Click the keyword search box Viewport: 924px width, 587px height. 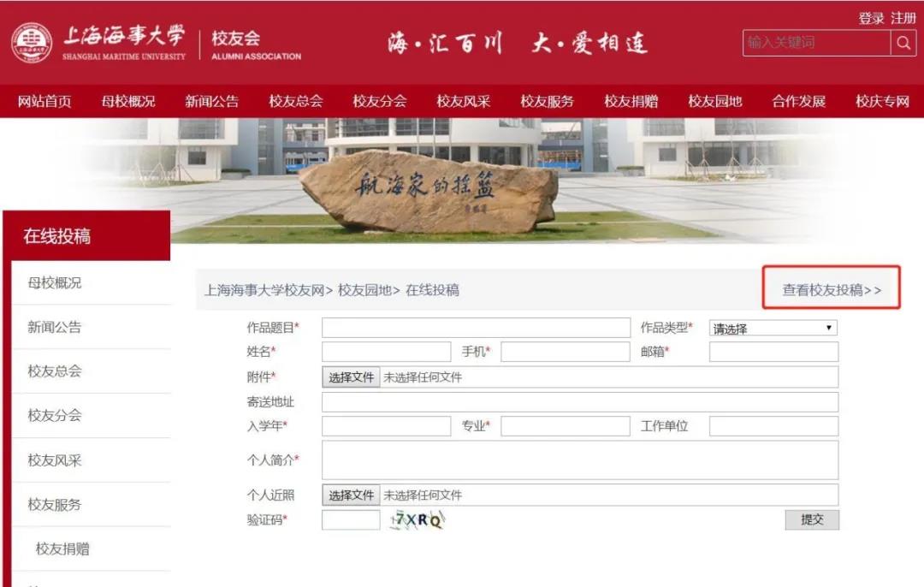coord(816,43)
